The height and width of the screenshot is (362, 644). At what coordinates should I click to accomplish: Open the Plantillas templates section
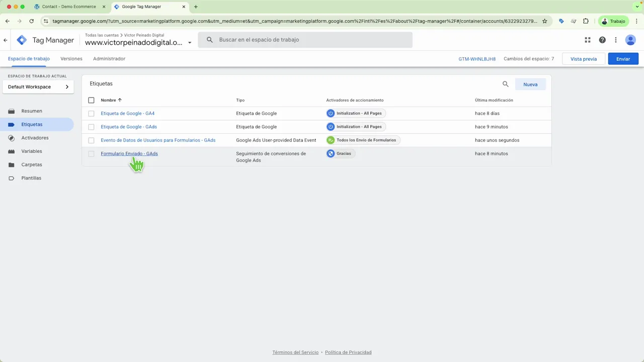(31, 178)
